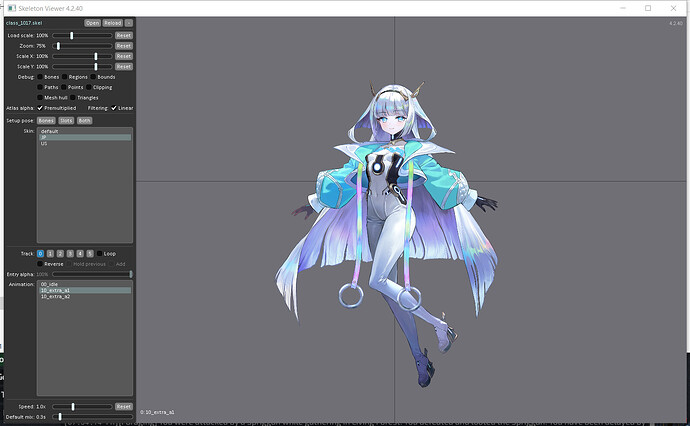Select animation track 0
The height and width of the screenshot is (426, 690).
40,253
